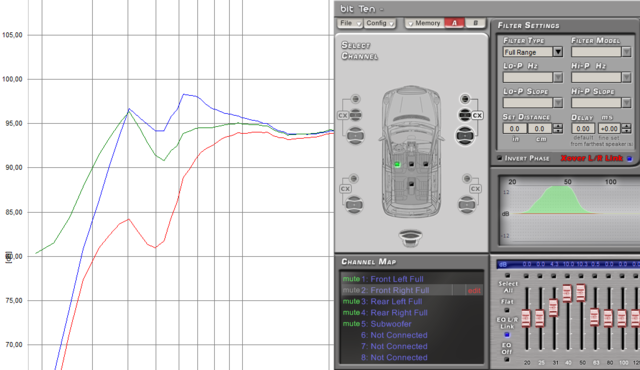Toggle the EQ L/R Link indicator

tap(507, 335)
